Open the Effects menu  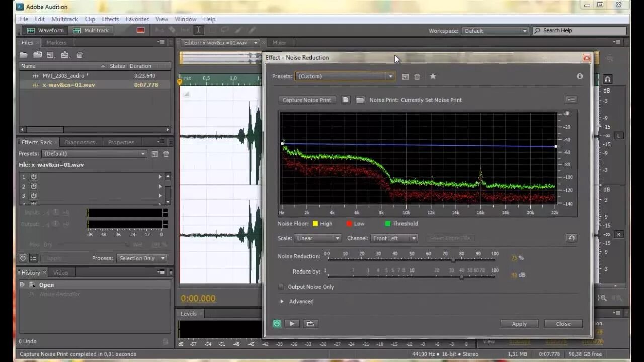(110, 19)
